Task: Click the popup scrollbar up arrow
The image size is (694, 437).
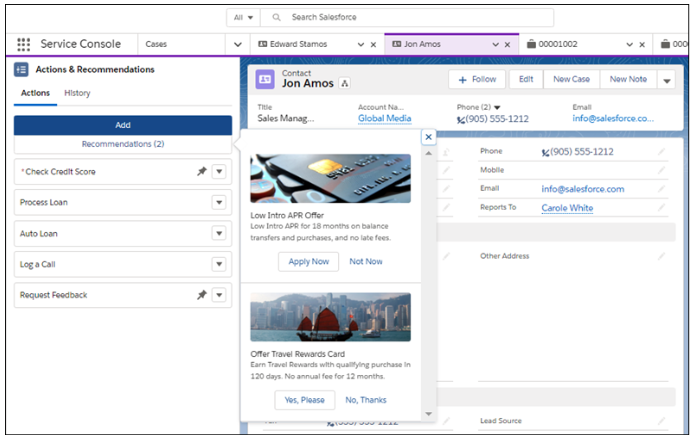Action: [x=428, y=153]
